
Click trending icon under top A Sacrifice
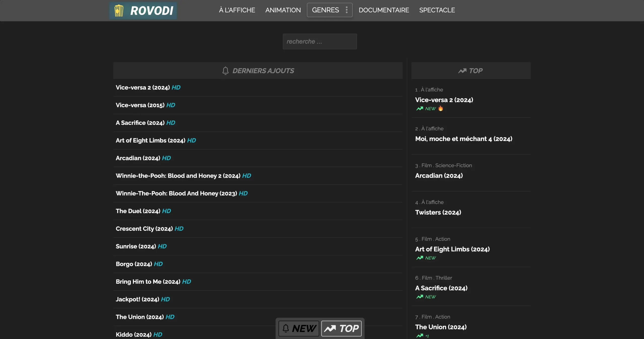[x=420, y=297]
